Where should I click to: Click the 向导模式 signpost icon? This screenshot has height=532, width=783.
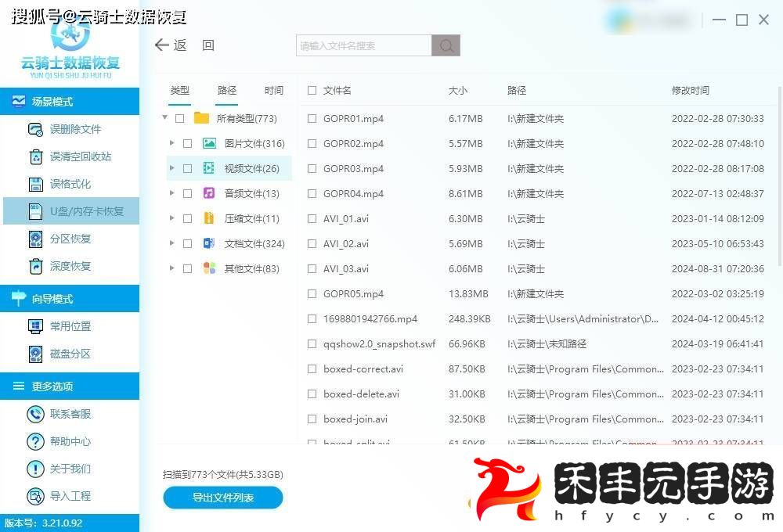tap(19, 298)
